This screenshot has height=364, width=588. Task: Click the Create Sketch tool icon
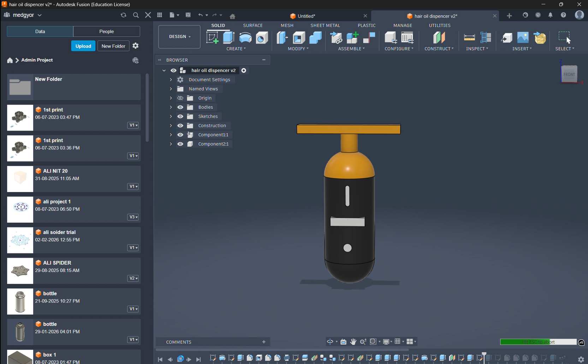click(212, 37)
